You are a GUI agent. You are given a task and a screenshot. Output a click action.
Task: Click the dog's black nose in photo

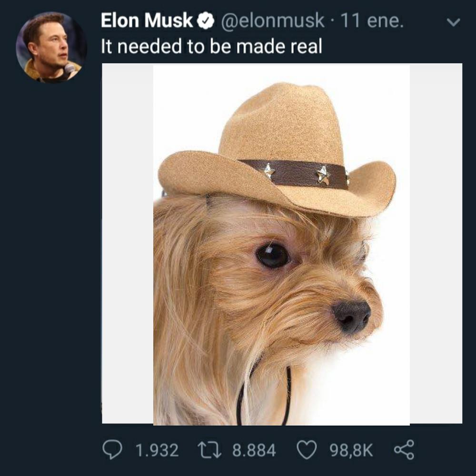(352, 317)
